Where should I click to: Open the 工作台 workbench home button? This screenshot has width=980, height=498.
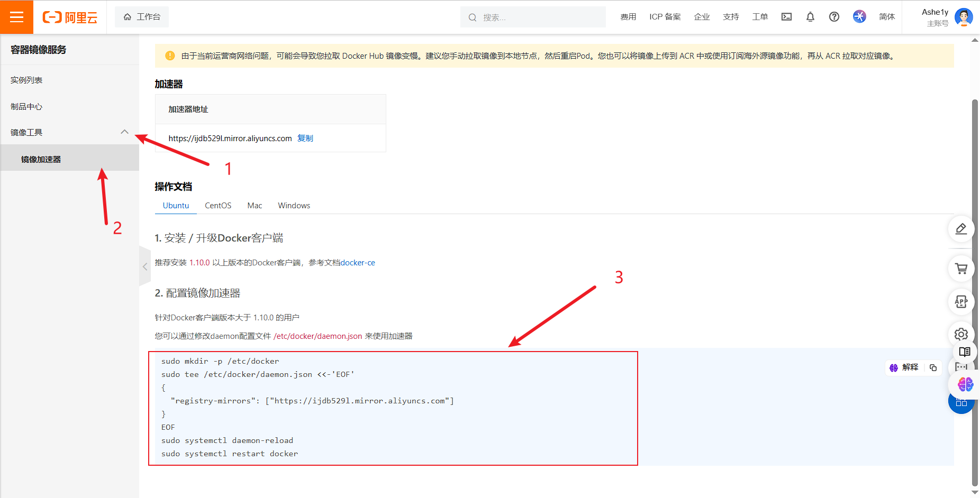pos(142,17)
